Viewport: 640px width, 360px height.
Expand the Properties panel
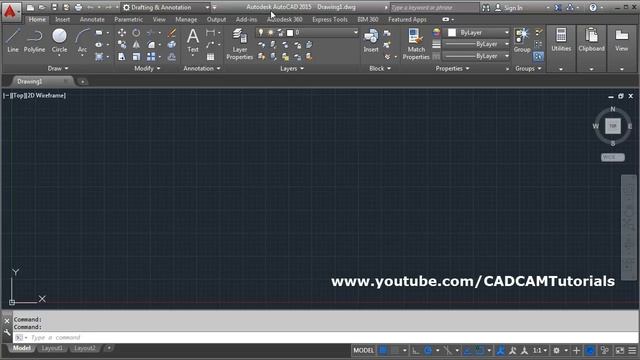tap(452, 69)
